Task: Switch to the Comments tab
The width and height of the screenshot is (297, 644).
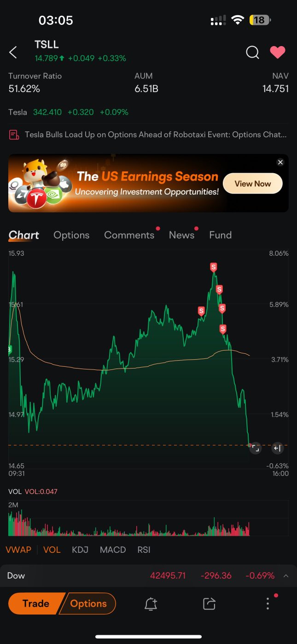Action: point(129,235)
